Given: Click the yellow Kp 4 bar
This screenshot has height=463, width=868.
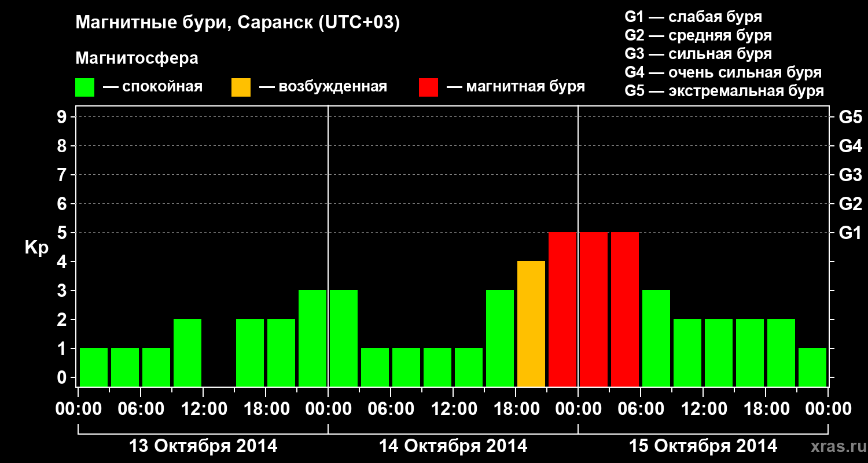Looking at the screenshot, I should 531,324.
